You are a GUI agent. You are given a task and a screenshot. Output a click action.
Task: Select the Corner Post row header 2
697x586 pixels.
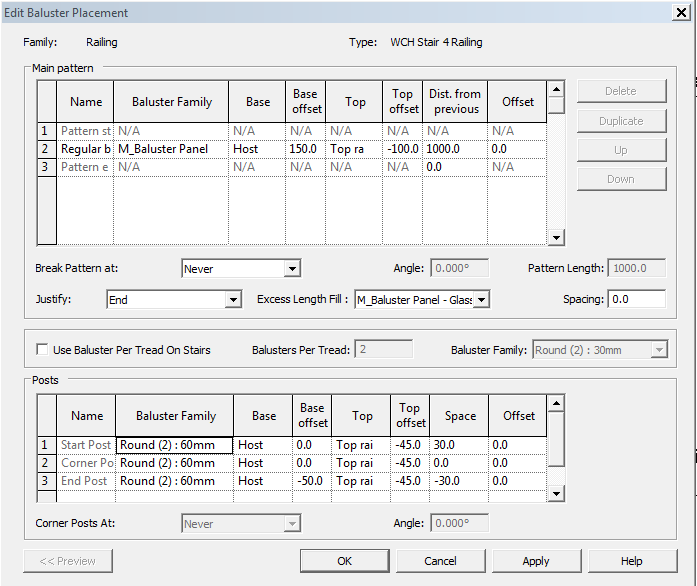tap(44, 463)
